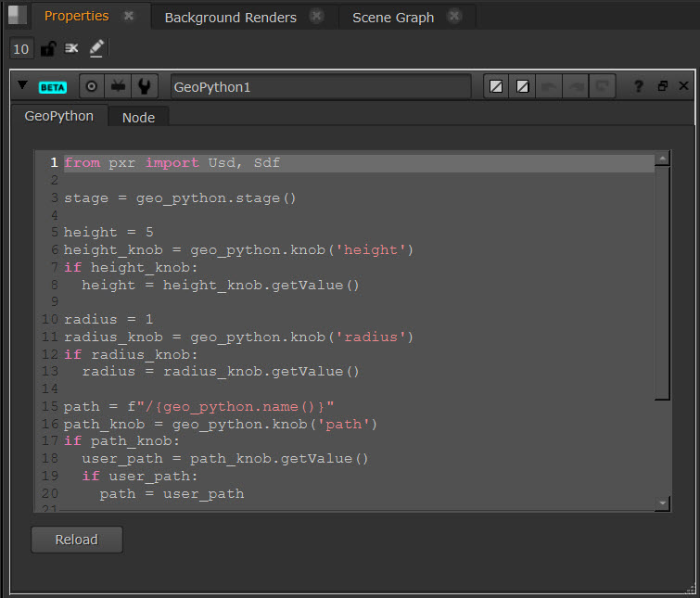Click the pencil edit icon in toolbar
Screen dimensions: 700x598
pos(96,48)
